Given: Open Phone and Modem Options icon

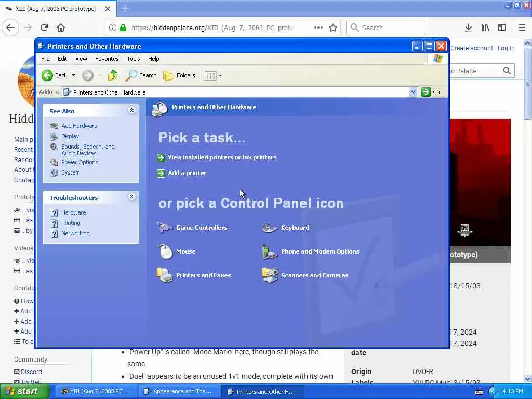Looking at the screenshot, I should [x=270, y=251].
